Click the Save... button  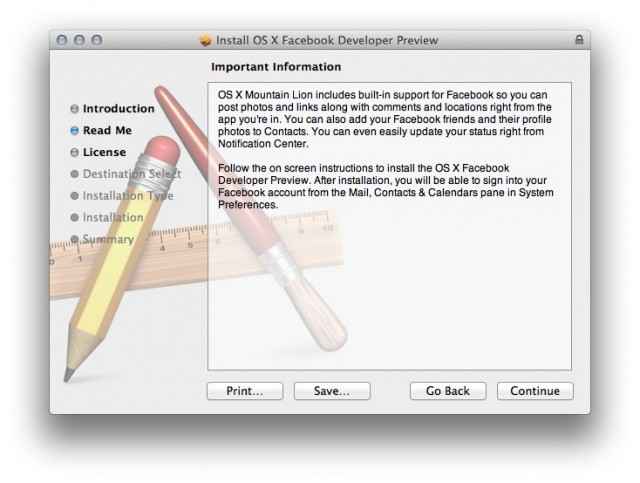click(x=332, y=391)
